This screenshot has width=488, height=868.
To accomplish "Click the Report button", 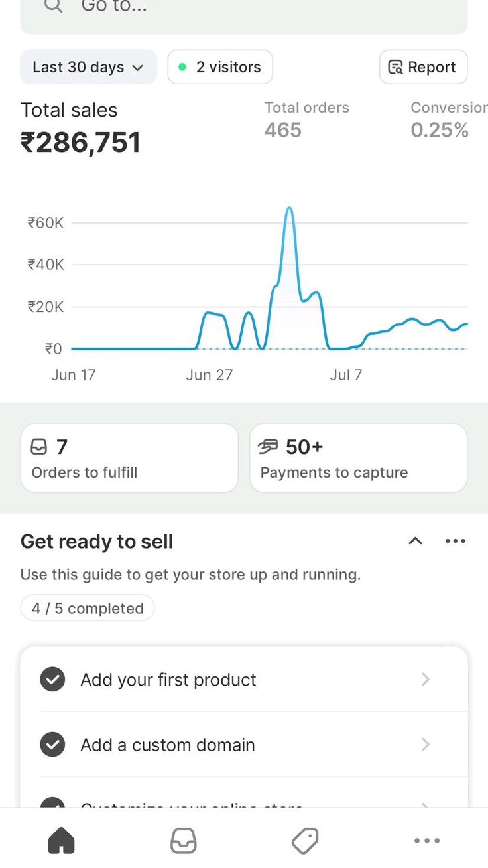I will coord(423,67).
